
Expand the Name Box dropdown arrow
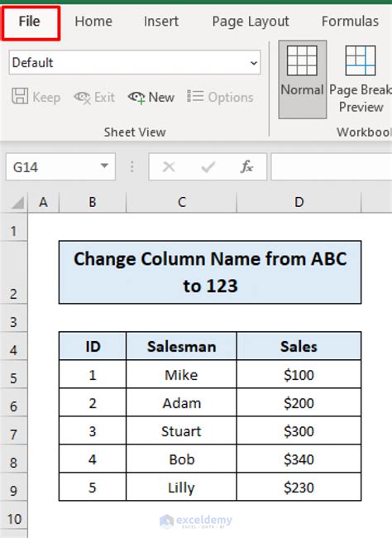pyautogui.click(x=104, y=166)
